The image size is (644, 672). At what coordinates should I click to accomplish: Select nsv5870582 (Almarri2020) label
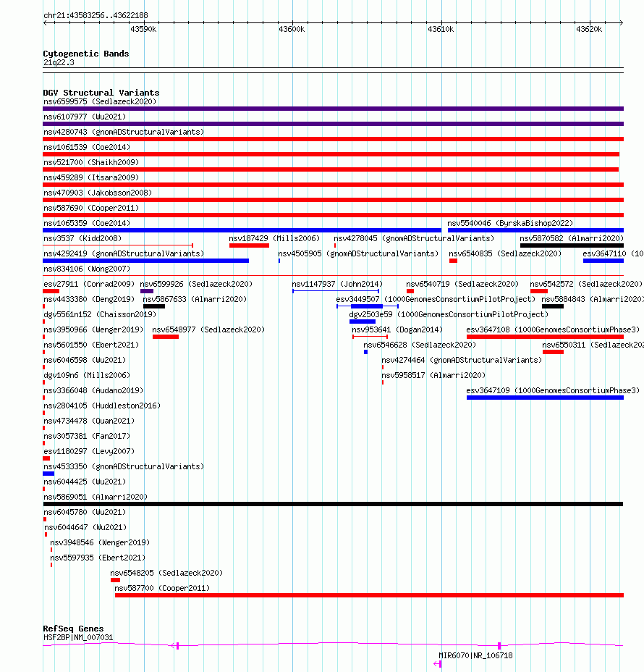pos(572,239)
